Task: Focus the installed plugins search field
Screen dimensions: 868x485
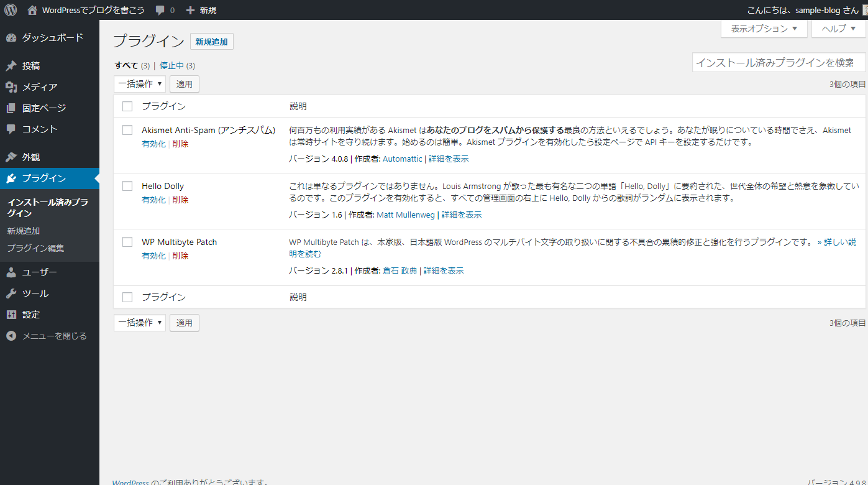Action: click(779, 62)
